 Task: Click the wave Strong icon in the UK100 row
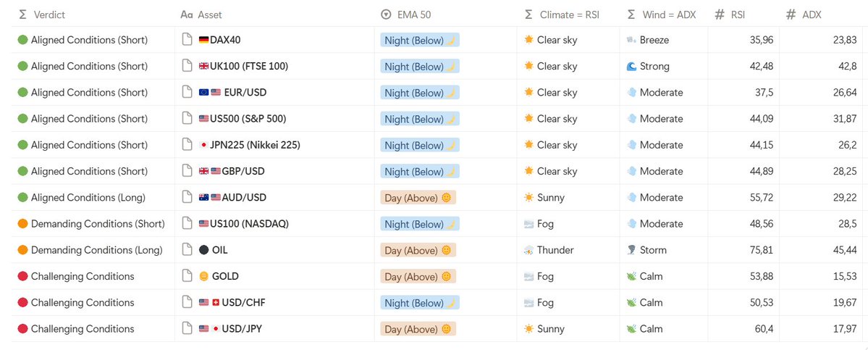pos(631,66)
